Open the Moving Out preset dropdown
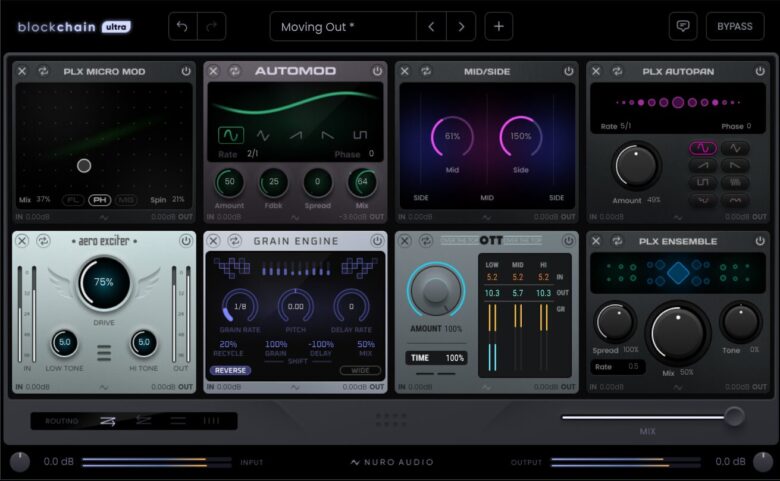This screenshot has width=780, height=481. (x=343, y=27)
